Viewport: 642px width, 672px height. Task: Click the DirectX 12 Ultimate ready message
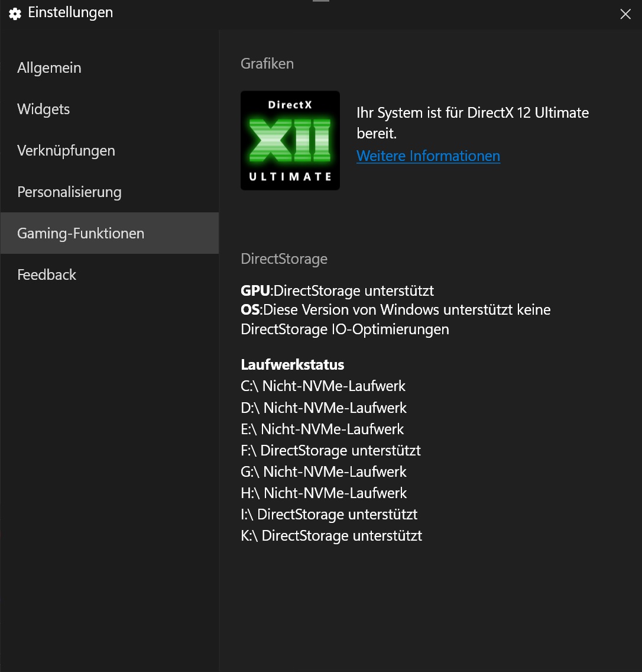(x=473, y=123)
